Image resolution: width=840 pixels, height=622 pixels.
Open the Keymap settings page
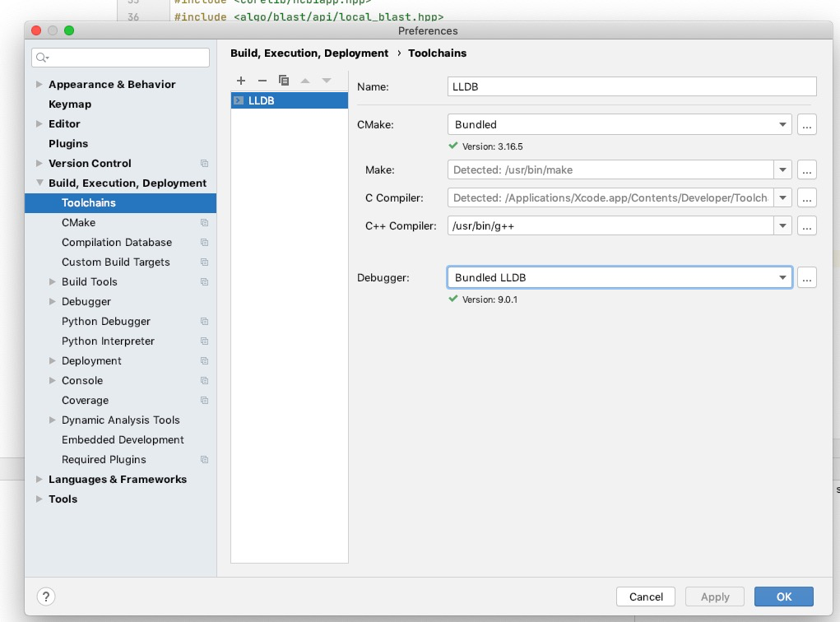tap(70, 104)
